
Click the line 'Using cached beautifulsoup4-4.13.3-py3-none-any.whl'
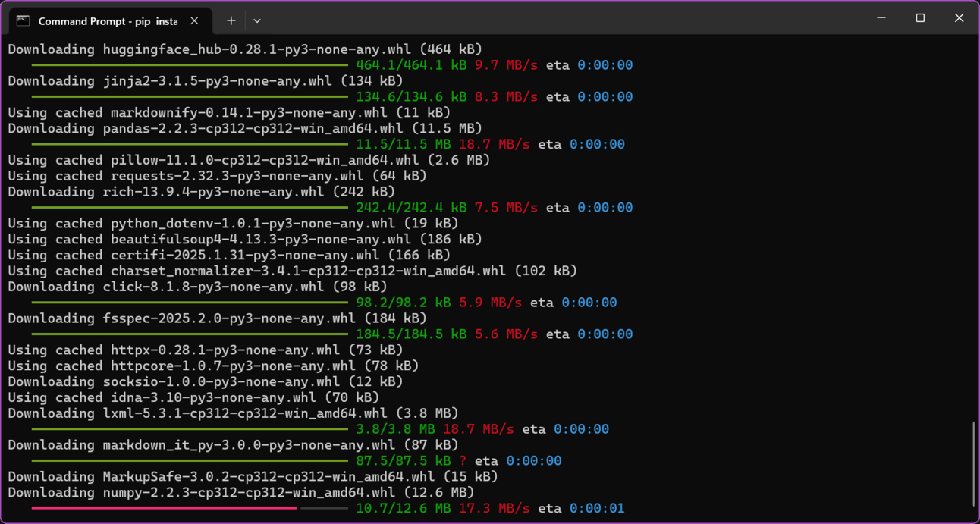[x=245, y=239]
